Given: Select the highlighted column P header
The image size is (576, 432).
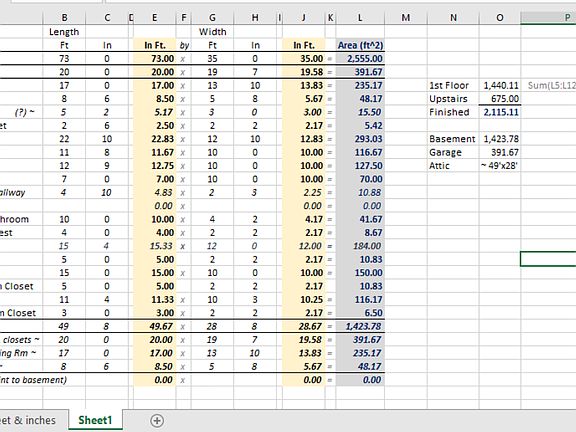Looking at the screenshot, I should point(548,18).
